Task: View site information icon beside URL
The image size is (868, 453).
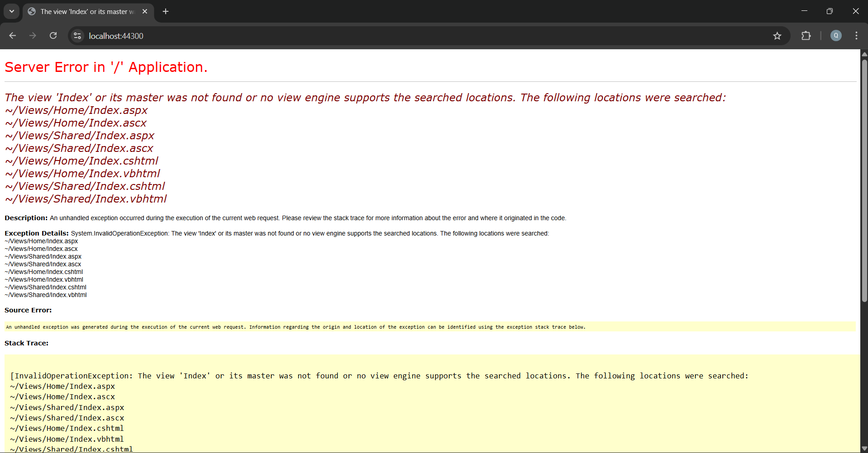Action: pyautogui.click(x=77, y=36)
